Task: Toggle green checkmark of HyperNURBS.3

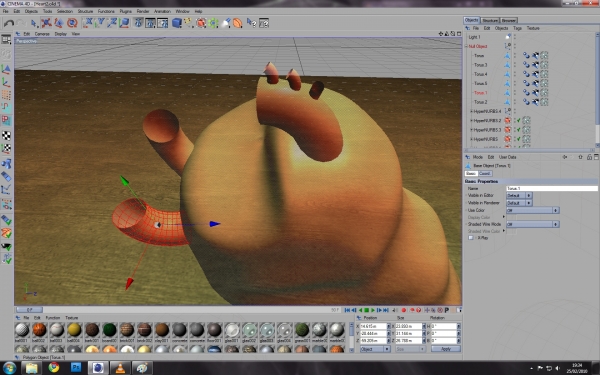Action: [x=518, y=130]
